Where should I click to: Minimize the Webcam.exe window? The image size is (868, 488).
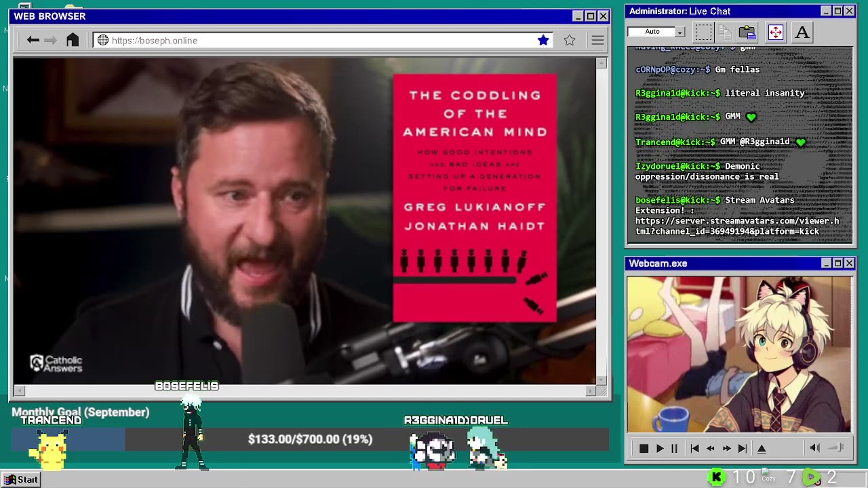(826, 263)
